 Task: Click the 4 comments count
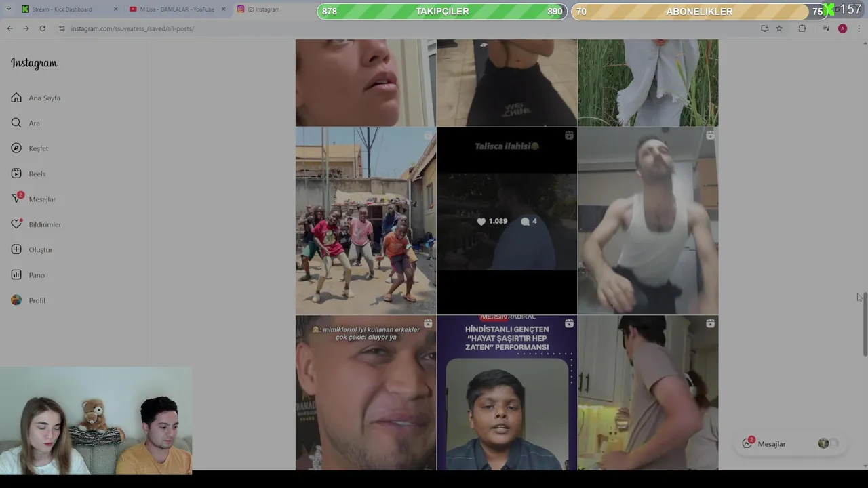(529, 221)
